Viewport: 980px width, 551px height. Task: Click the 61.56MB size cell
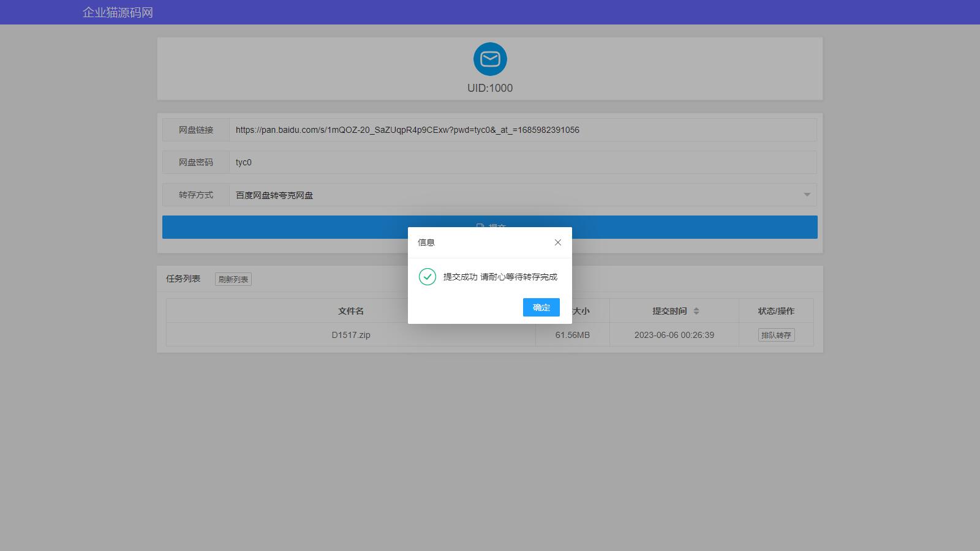click(x=573, y=335)
